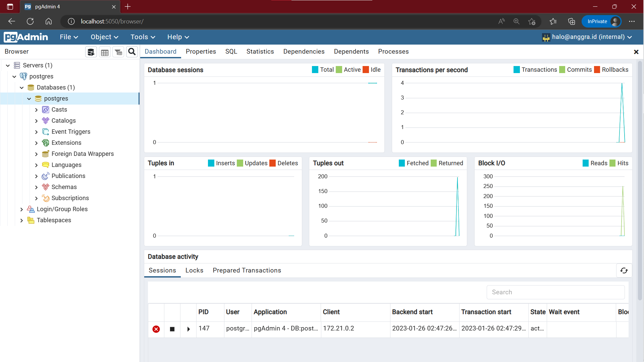Expand session 147 row details arrow
The height and width of the screenshot is (362, 644).
[189, 329]
